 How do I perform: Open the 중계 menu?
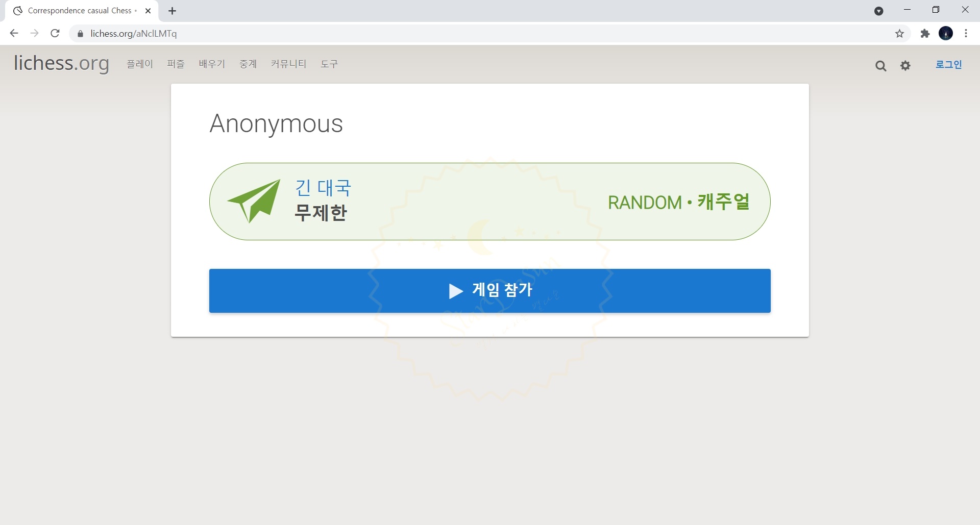tap(248, 64)
